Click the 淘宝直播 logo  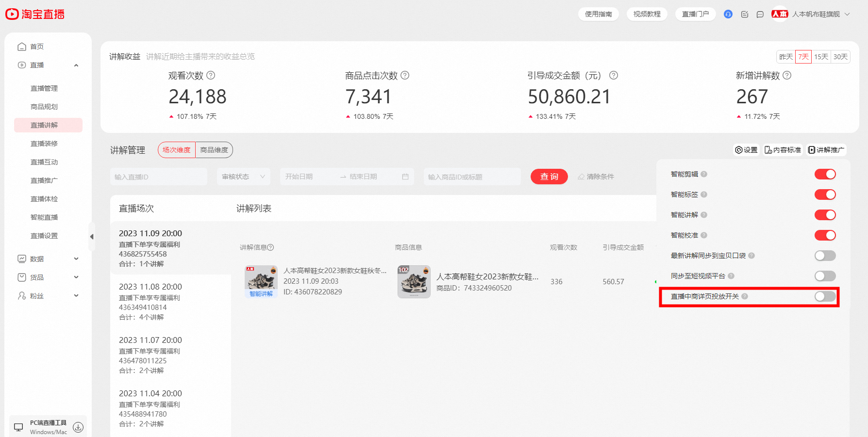(35, 14)
